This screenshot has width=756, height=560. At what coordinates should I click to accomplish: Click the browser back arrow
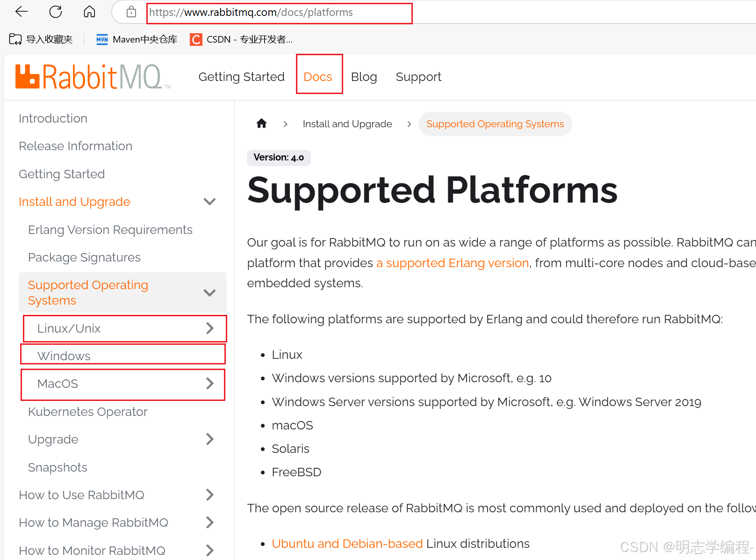(x=22, y=12)
